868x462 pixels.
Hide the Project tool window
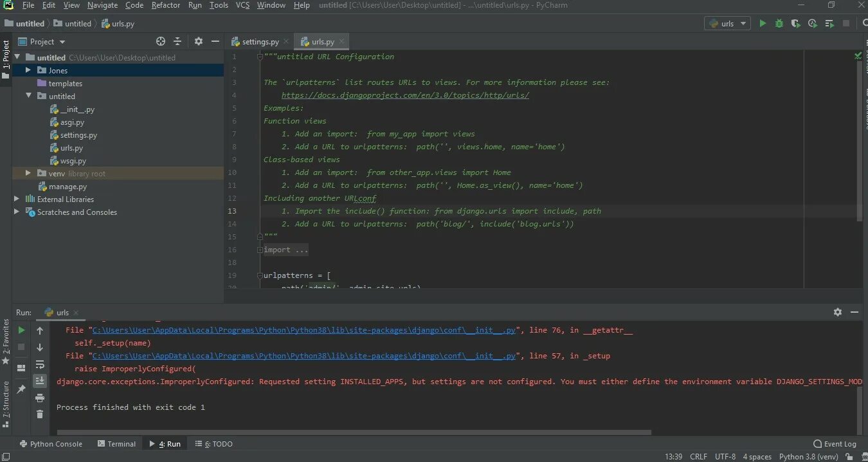click(215, 41)
